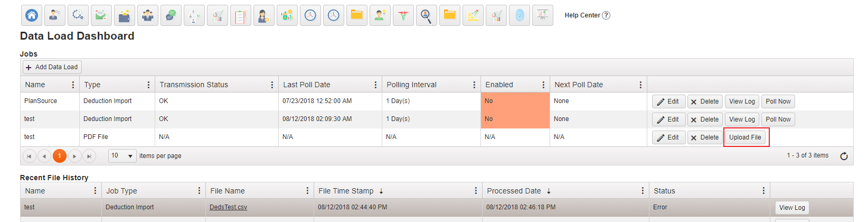Image resolution: width=868 pixels, height=222 pixels.
Task: Open the magnifier person search icon
Action: point(427,15)
